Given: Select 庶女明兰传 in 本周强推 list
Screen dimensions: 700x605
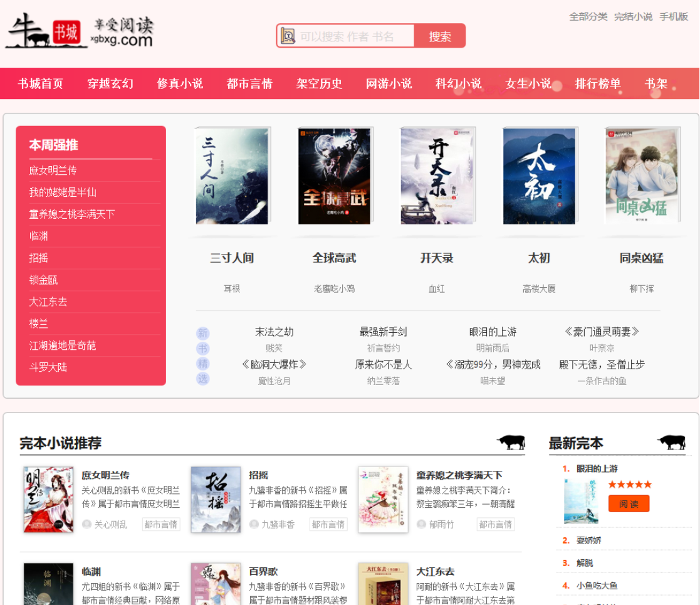Looking at the screenshot, I should tap(53, 170).
